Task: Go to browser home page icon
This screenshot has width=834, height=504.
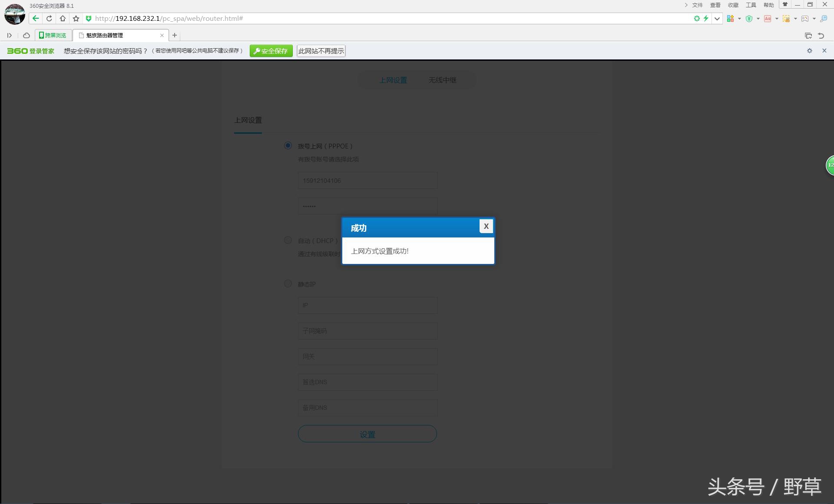Action: tap(63, 18)
